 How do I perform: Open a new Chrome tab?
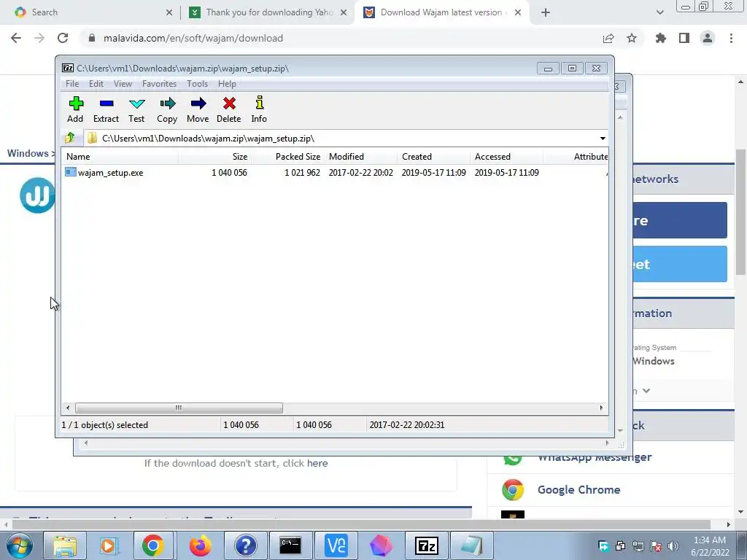pyautogui.click(x=546, y=12)
